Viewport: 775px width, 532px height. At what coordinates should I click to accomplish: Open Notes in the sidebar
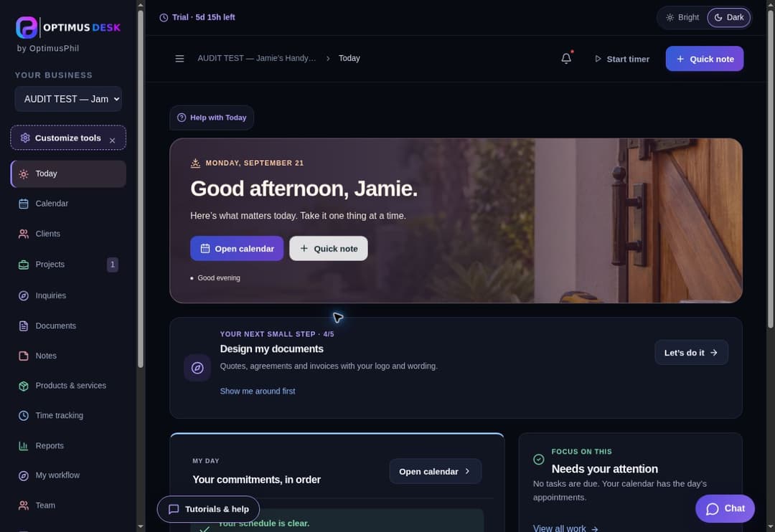(68, 356)
